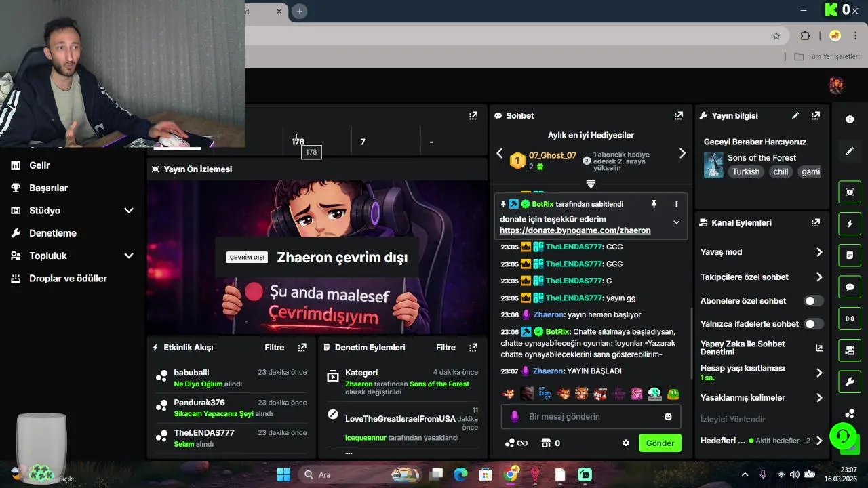Toggle stream preview widget in right sidebar
Screen dimensions: 868x488
(850, 192)
